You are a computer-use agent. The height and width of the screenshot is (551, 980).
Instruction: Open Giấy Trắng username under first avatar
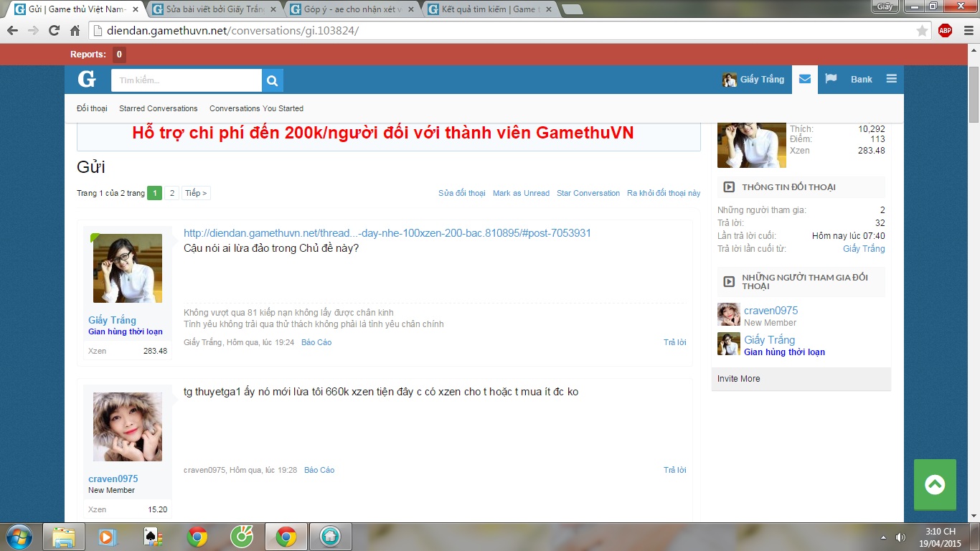click(x=112, y=320)
